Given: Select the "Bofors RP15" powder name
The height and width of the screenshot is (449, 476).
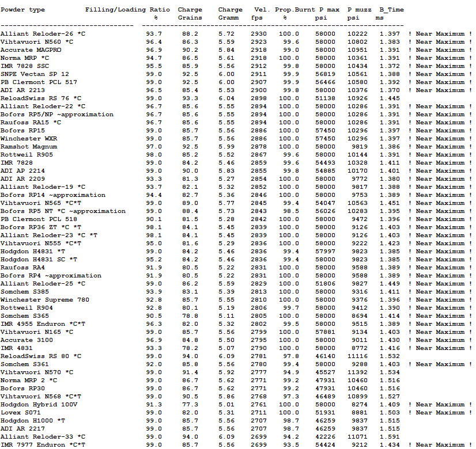Looking at the screenshot, I should tap(23, 130).
